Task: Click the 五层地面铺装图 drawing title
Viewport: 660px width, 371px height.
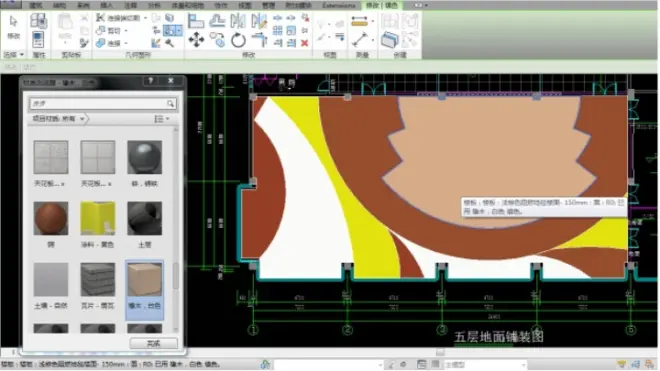Action: [x=499, y=337]
